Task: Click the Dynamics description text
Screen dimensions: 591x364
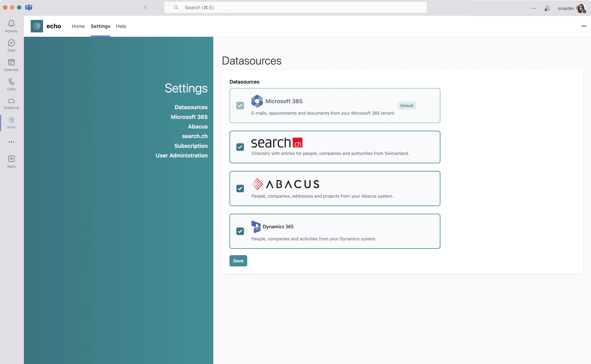Action: pyautogui.click(x=314, y=239)
